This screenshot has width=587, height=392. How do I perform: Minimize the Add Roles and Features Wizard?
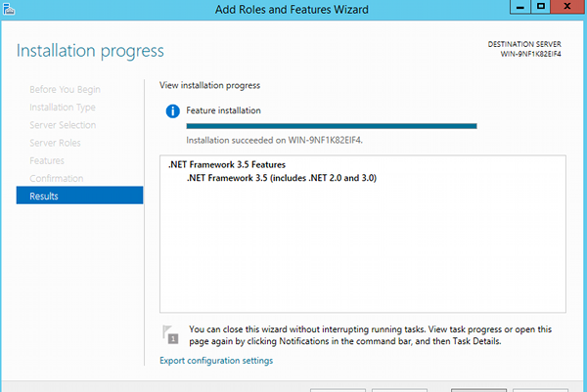click(520, 7)
